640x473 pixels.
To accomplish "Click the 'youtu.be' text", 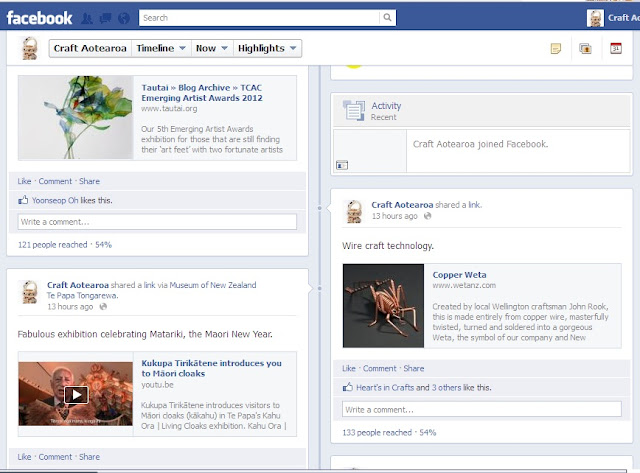I will (157, 384).
